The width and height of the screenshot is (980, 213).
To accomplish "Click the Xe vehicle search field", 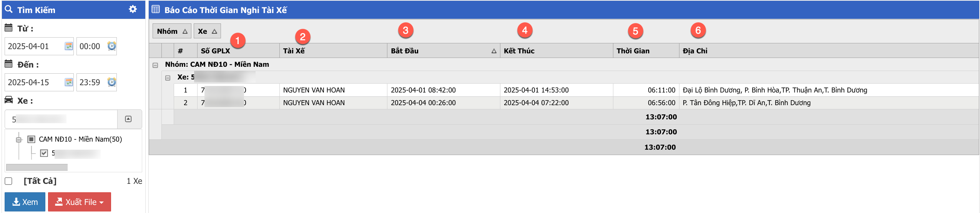I will click(x=61, y=119).
